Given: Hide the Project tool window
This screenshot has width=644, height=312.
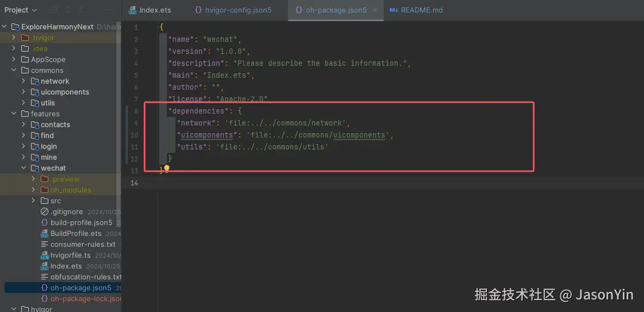Looking at the screenshot, I should pyautogui.click(x=110, y=10).
